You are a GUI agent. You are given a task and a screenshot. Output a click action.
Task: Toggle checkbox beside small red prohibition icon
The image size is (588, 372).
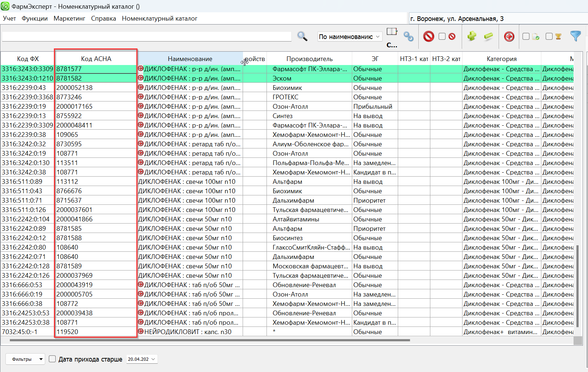click(442, 36)
